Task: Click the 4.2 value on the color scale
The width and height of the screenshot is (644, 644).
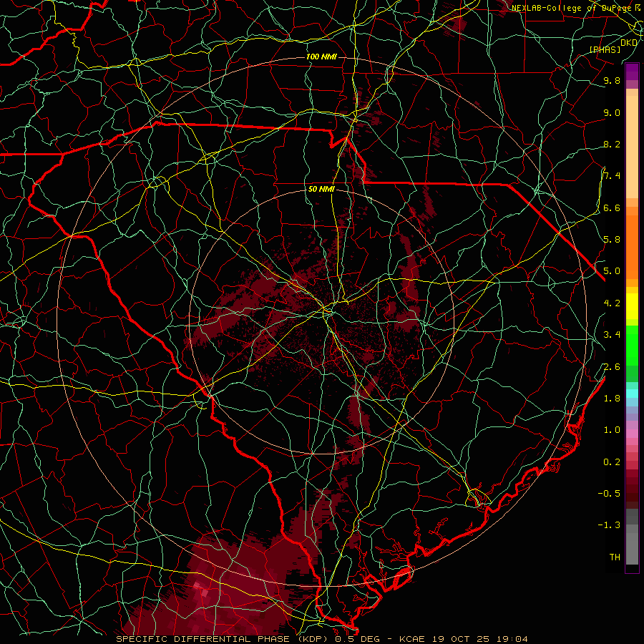Action: [x=612, y=303]
